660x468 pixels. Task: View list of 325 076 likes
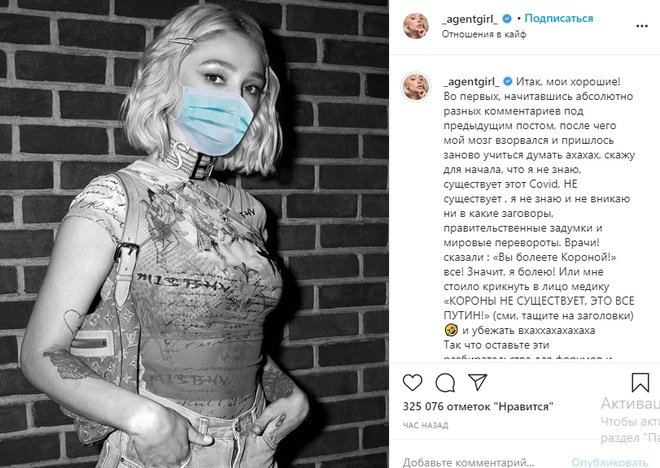pyautogui.click(x=478, y=407)
